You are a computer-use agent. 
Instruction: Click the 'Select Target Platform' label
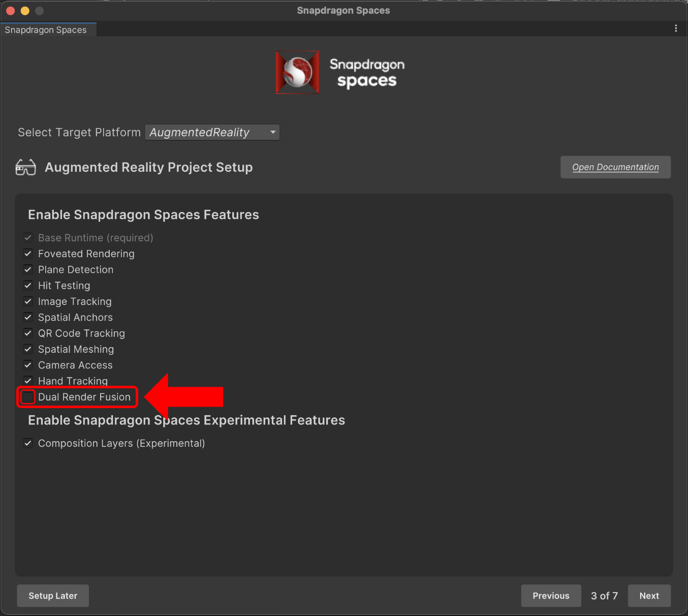[79, 132]
